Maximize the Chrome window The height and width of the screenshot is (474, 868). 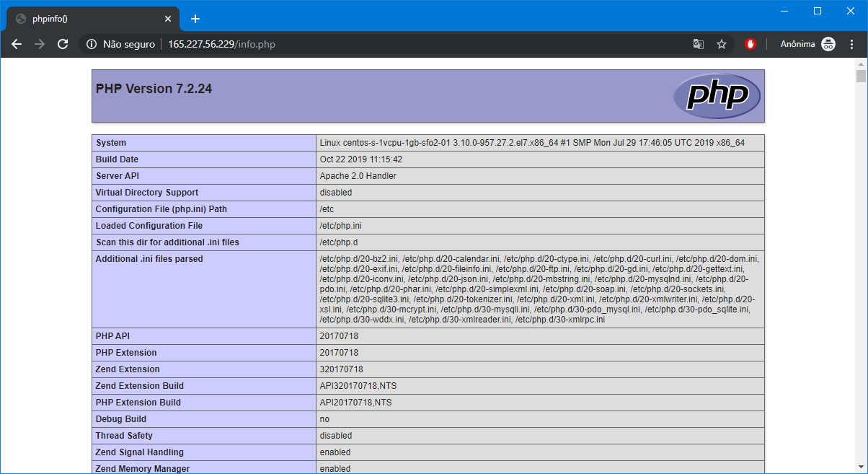(817, 11)
